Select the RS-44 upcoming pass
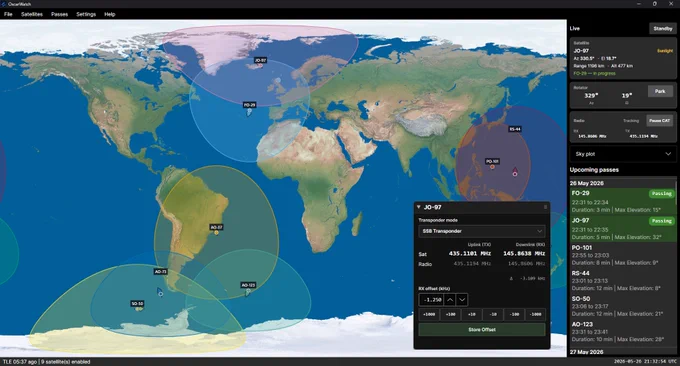 pyautogui.click(x=623, y=281)
